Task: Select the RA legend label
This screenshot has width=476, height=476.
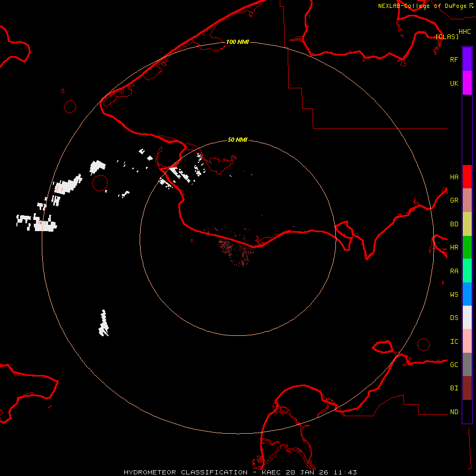Action: (454, 271)
